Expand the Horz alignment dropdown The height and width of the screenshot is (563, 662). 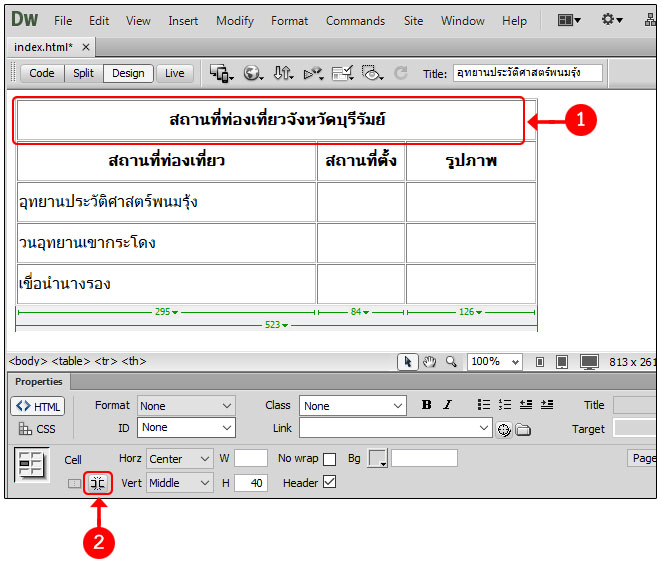pyautogui.click(x=180, y=459)
